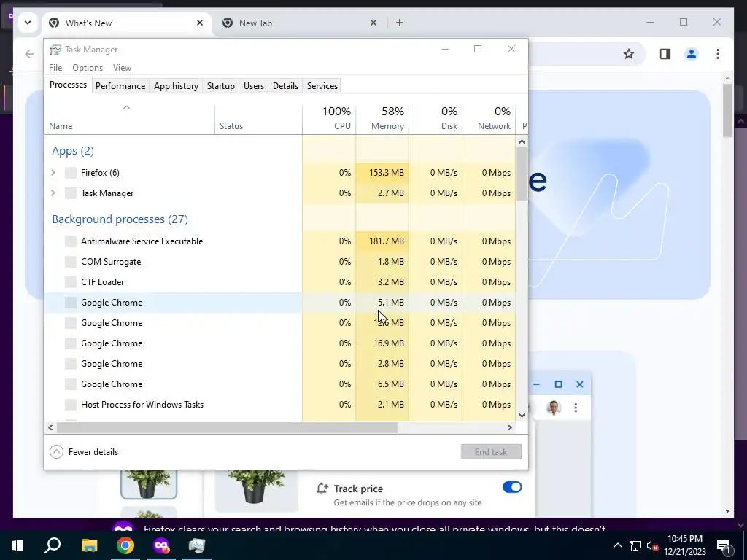Sort processes by Network column

pos(489,118)
